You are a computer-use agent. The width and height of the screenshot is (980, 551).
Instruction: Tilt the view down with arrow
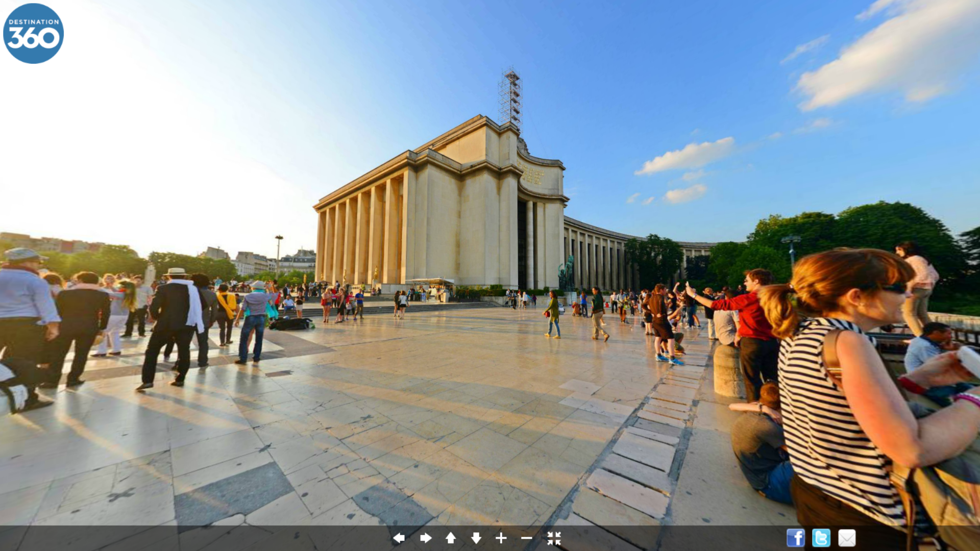tap(476, 538)
